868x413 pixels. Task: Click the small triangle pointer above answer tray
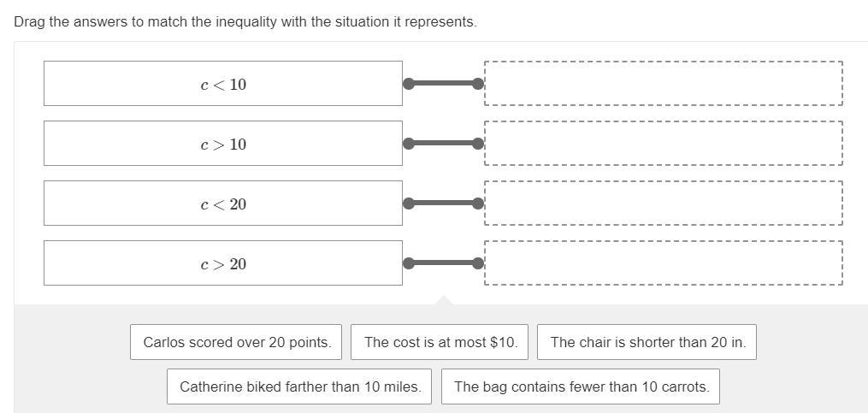click(443, 300)
